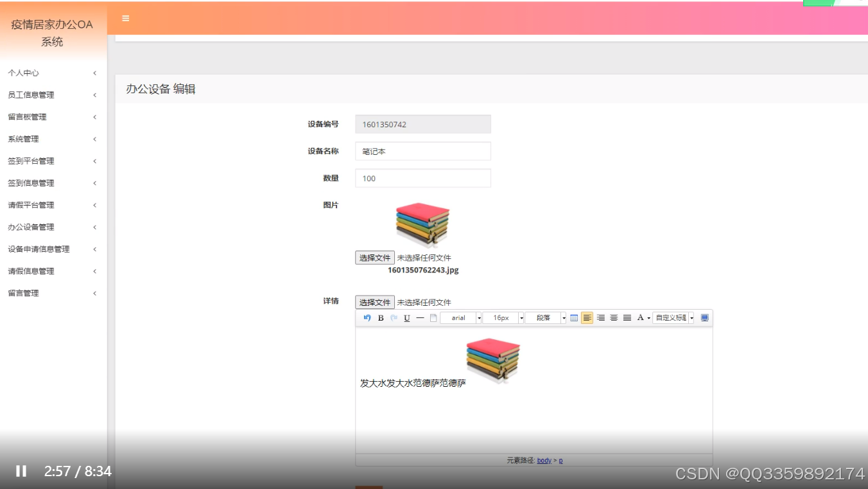Screen dimensions: 868x489
Task: Open the 自定义标题 custom title dropdown
Action: click(673, 318)
